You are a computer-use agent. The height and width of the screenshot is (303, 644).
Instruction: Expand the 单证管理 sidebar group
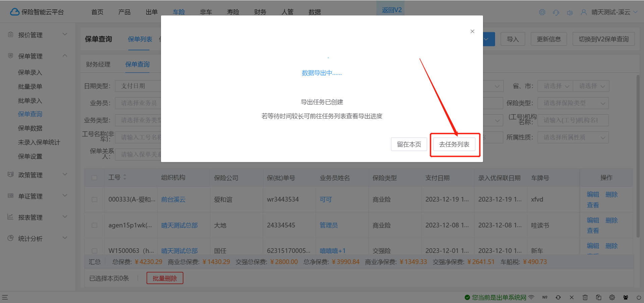pyautogui.click(x=65, y=196)
